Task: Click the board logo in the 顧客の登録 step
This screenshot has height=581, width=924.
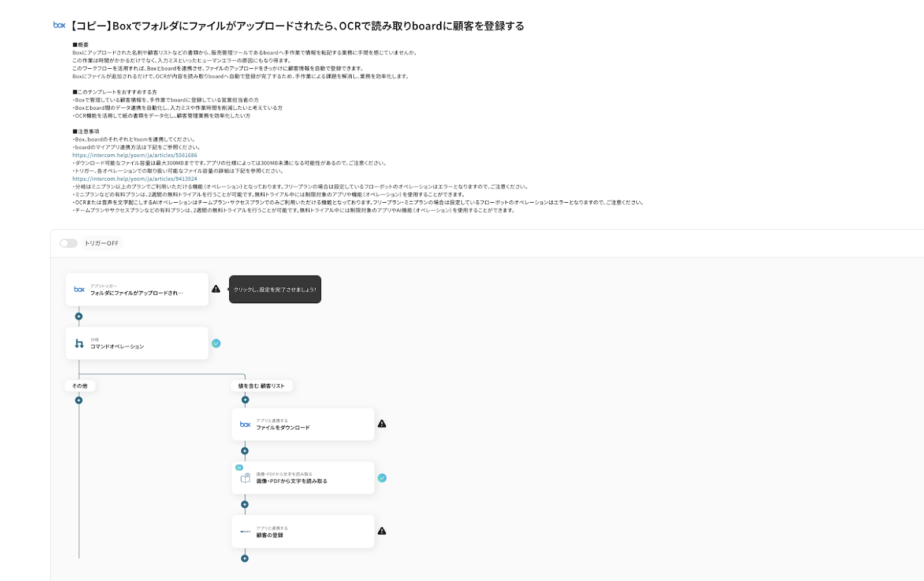Action: 245,531
